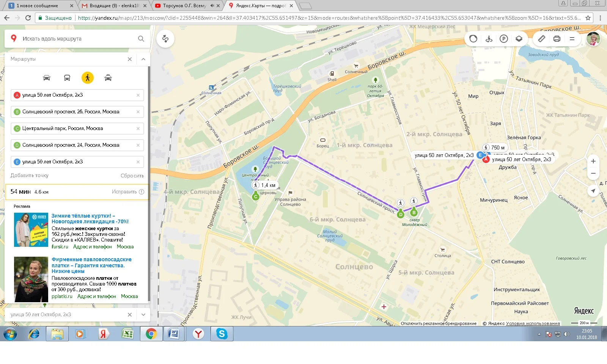Click green map marker D on the route
Screen dimensions: 607x364
click(x=401, y=214)
